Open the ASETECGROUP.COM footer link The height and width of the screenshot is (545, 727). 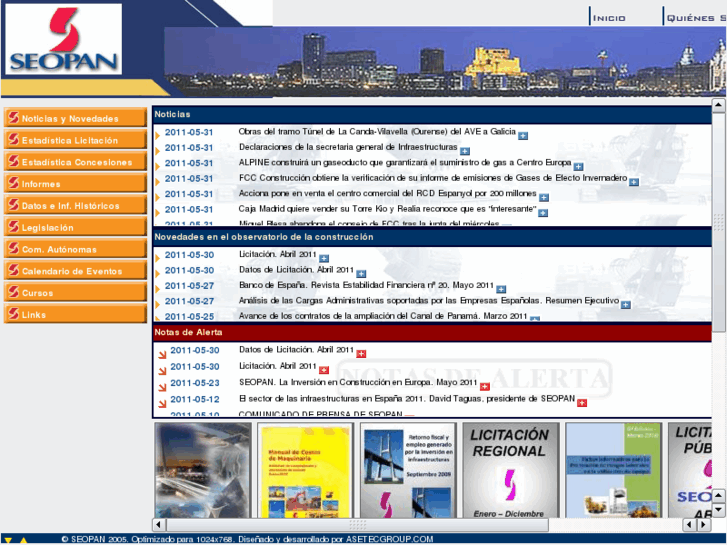(389, 539)
